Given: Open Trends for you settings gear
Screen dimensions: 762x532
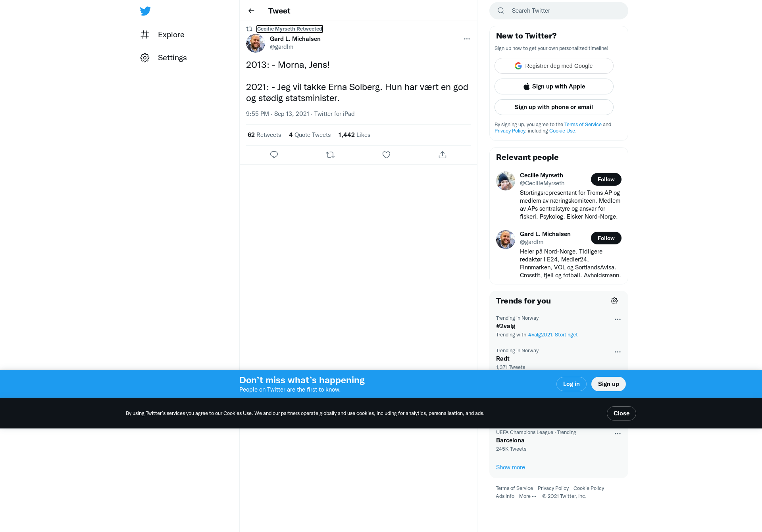Looking at the screenshot, I should click(614, 301).
